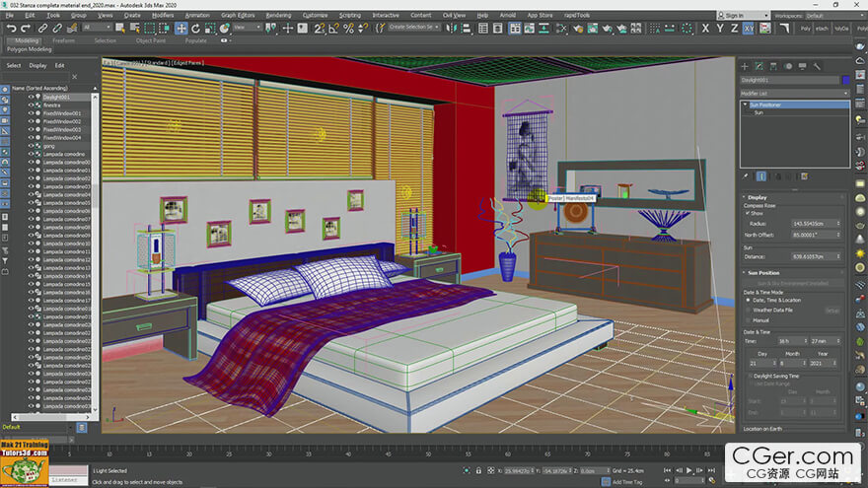Viewport: 868px width, 488px height.
Task: Open the File menu
Action: pos(10,16)
